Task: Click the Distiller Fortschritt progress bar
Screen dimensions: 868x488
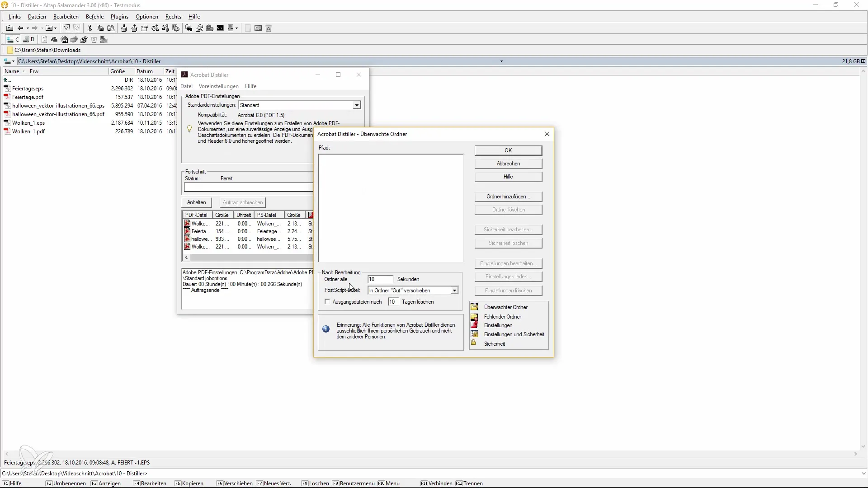Action: click(249, 187)
